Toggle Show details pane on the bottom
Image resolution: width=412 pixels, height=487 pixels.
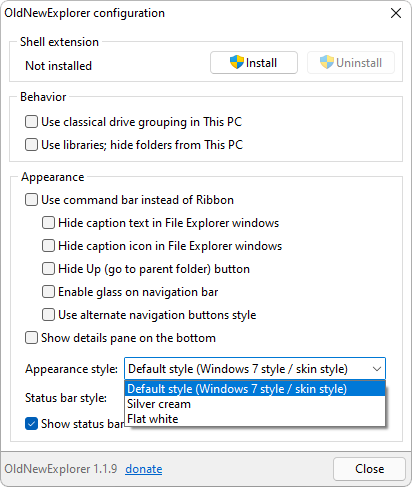(x=31, y=338)
